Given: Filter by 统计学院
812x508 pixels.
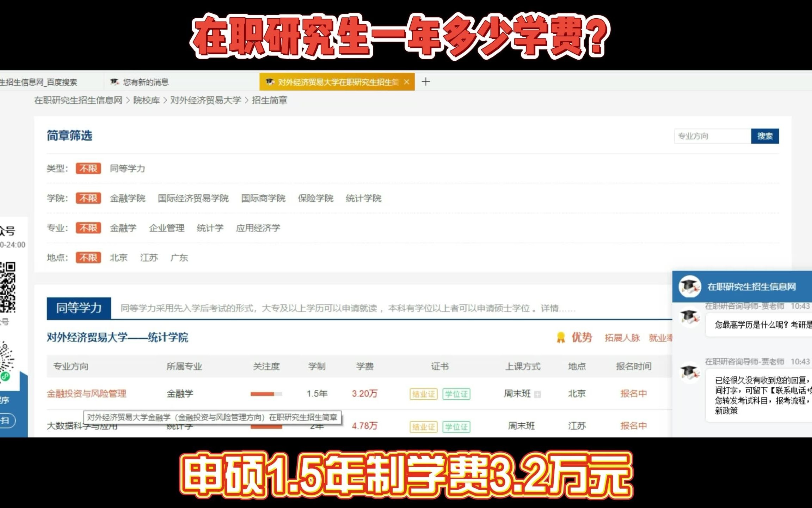Looking at the screenshot, I should (364, 198).
